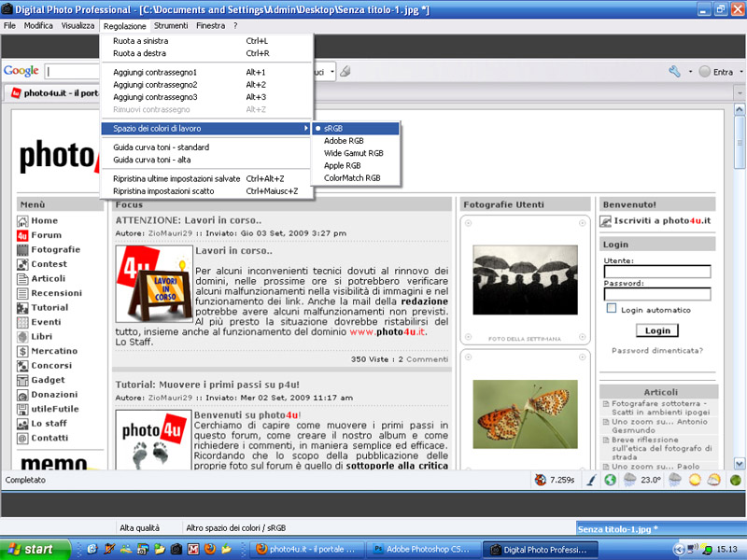The width and height of the screenshot is (747, 560).
Task: Open dropdown arrow next to Entra
Action: [x=741, y=72]
